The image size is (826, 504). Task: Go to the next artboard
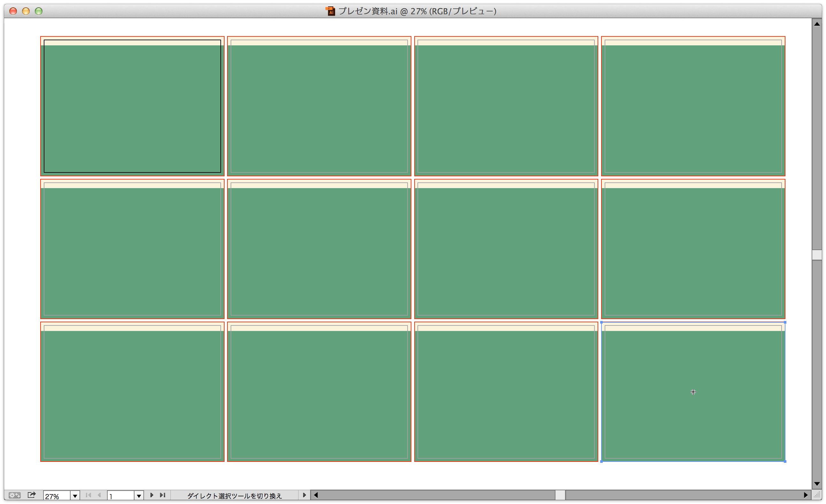(x=151, y=495)
